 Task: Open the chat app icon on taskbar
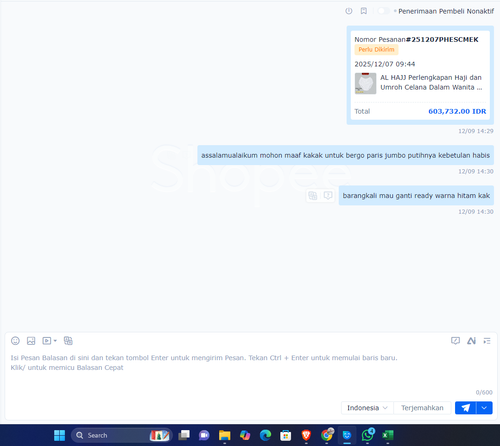[x=204, y=435]
